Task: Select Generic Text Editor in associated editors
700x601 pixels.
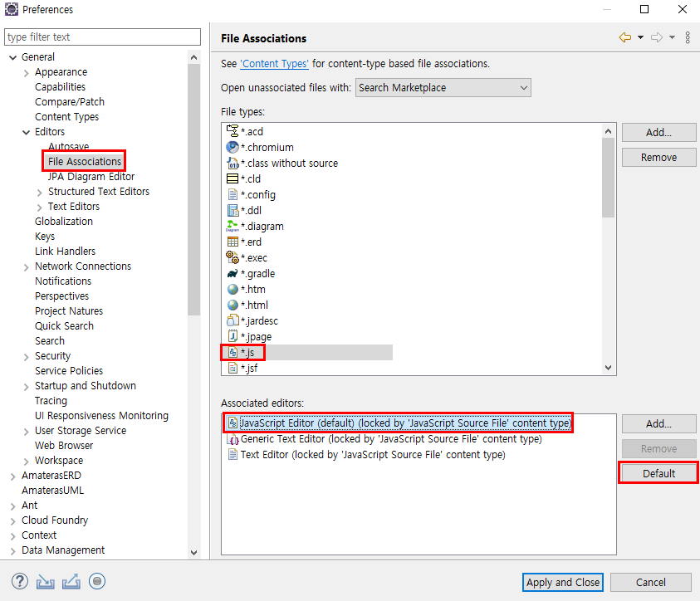Action: coord(390,438)
